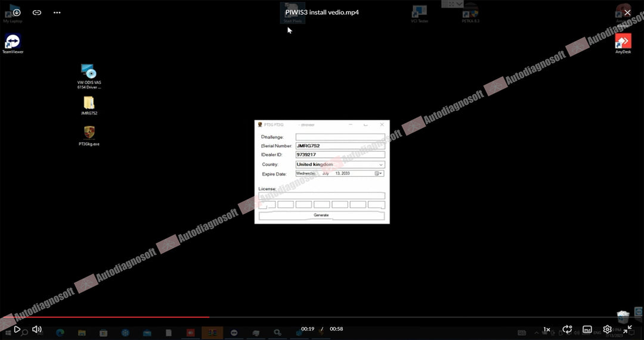
Task: Open the three-dot more options menu
Action: click(x=57, y=13)
